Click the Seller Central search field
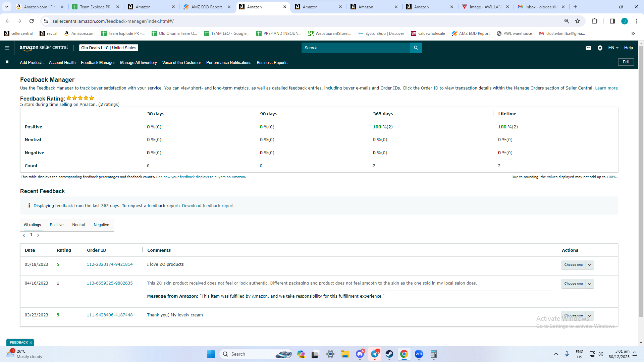Screen dimensions: 644x362 tap(356, 48)
